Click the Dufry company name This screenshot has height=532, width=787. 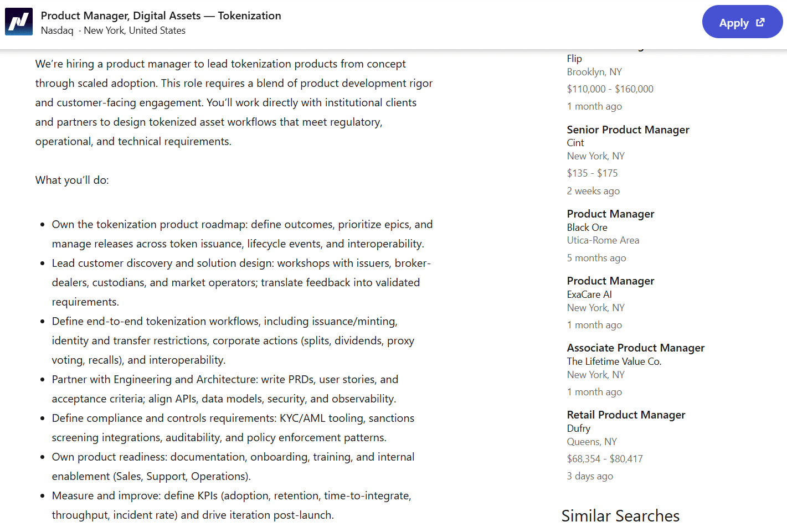pos(579,428)
